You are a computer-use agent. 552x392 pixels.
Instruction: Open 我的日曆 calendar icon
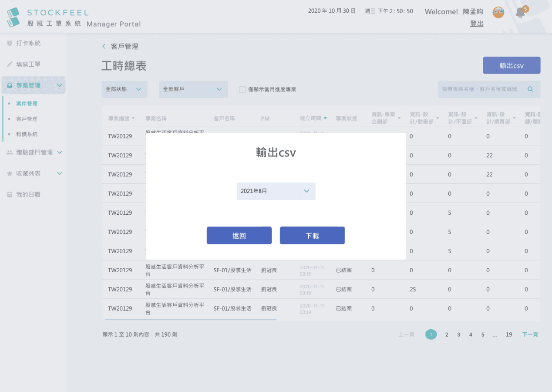point(10,195)
